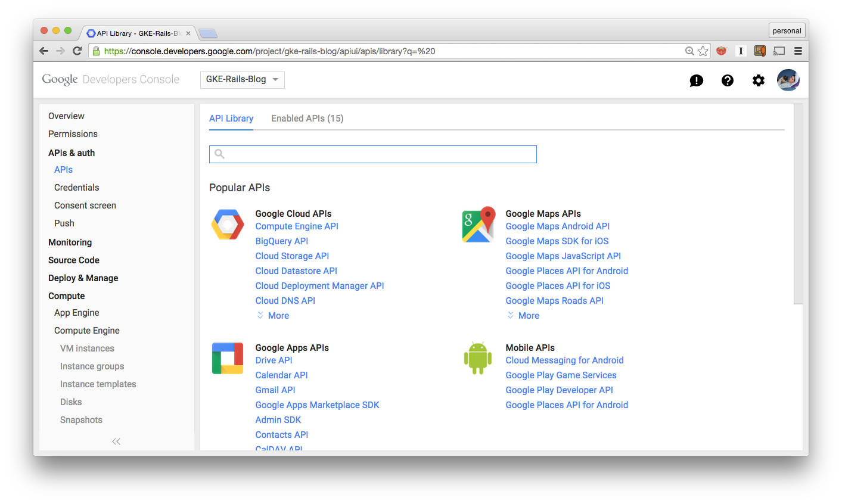Screen dimensions: 842x504
Task: Click the Google Maps pin icon
Action: 477,225
